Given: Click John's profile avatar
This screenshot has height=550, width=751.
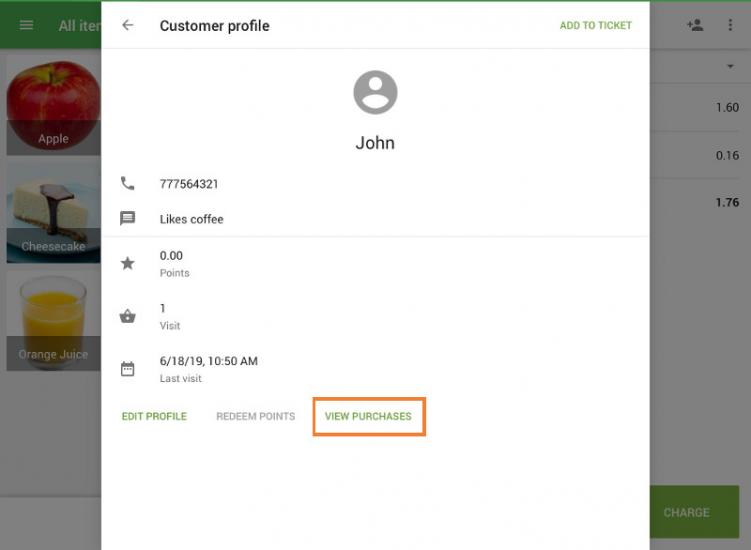Looking at the screenshot, I should coord(375,92).
